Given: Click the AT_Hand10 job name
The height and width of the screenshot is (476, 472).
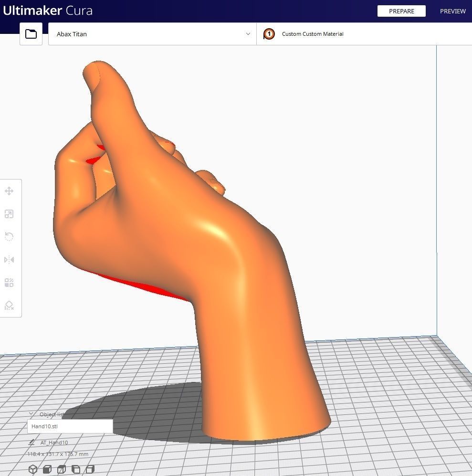Looking at the screenshot, I should (x=54, y=443).
